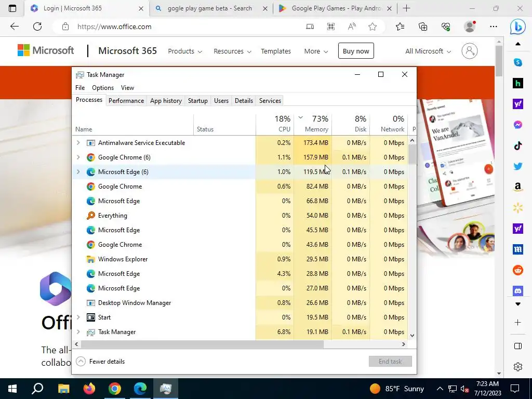
Task: Switch to the Google Play Games tab
Action: click(335, 8)
